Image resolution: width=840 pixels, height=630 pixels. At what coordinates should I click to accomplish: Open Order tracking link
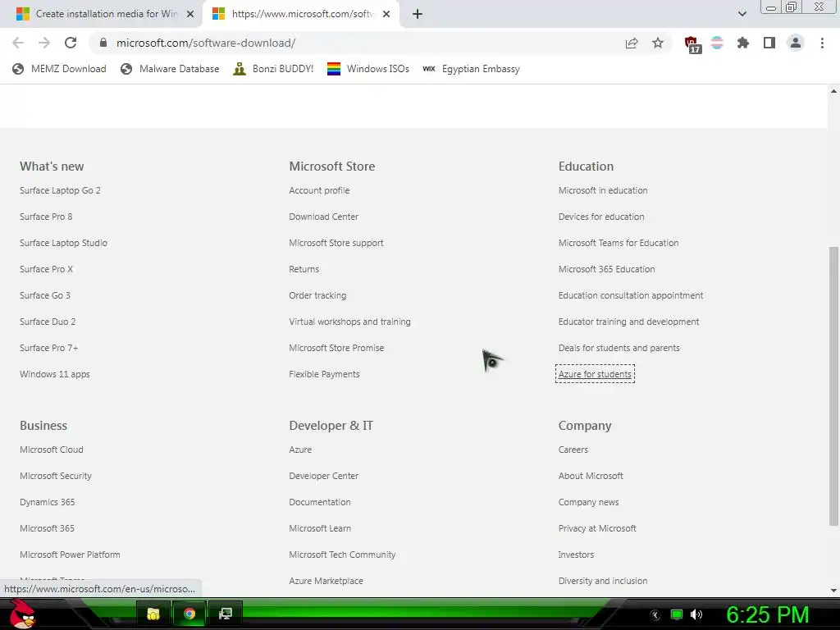(317, 295)
